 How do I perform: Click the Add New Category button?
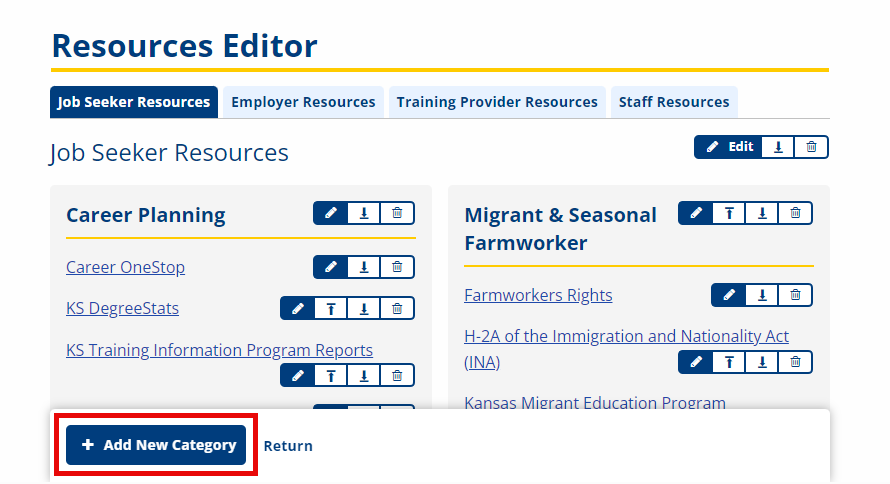(x=156, y=445)
